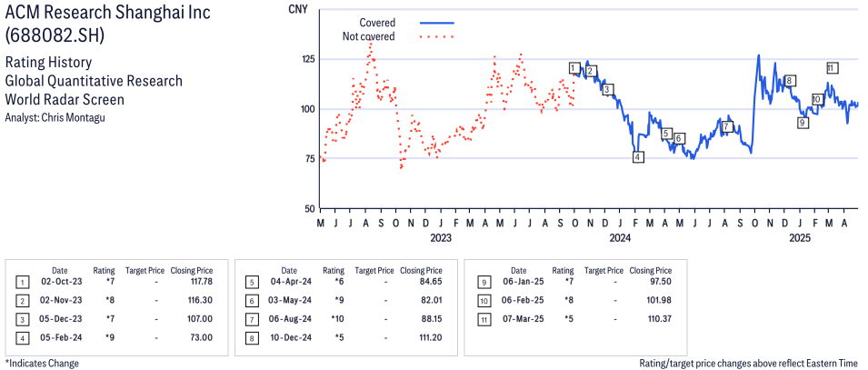Click the 75 y-axis value
Viewport: 868px width, 370px height.
pos(311,158)
